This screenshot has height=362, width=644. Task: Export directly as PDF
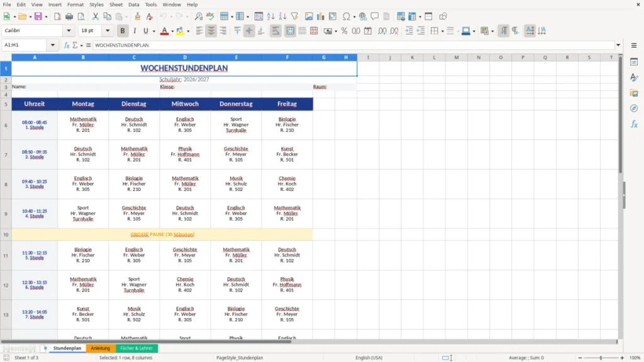57,16
